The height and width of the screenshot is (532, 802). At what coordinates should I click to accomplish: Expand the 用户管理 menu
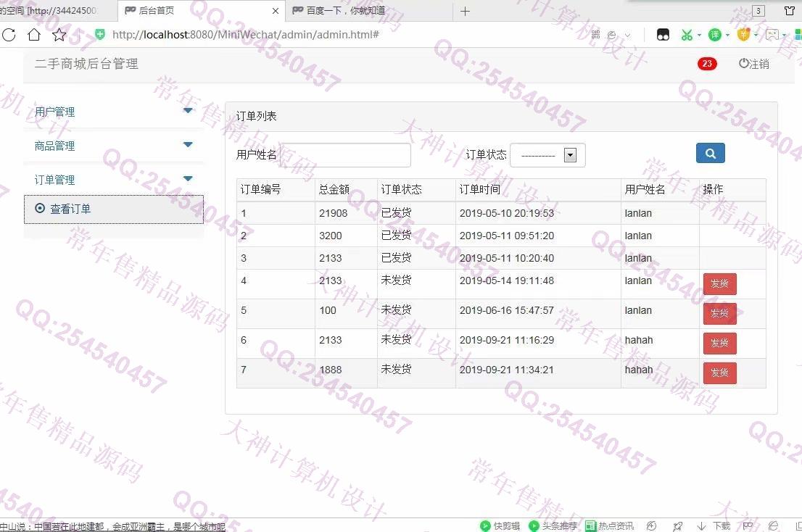pos(114,112)
